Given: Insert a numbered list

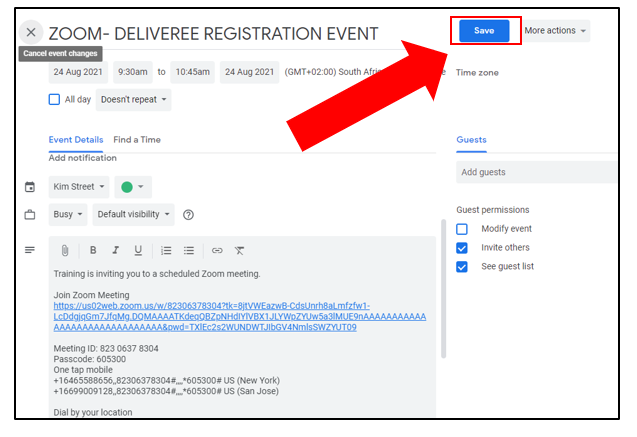Looking at the screenshot, I should (x=166, y=251).
